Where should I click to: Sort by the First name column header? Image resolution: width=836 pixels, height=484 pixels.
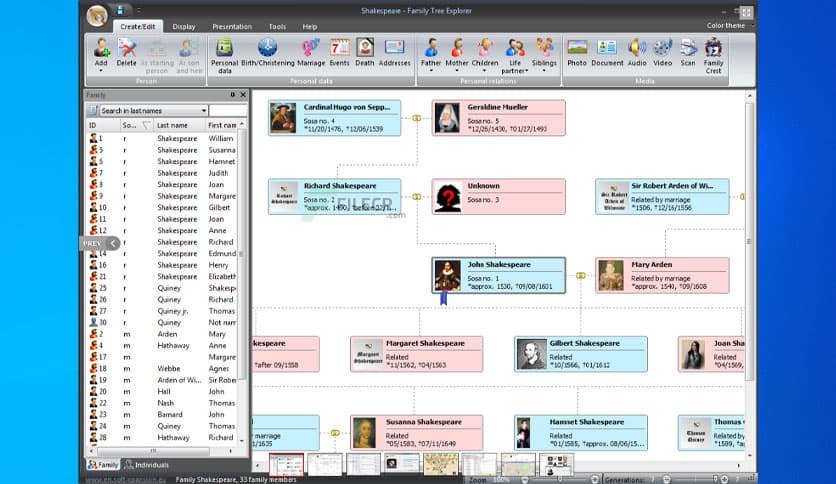click(222, 125)
